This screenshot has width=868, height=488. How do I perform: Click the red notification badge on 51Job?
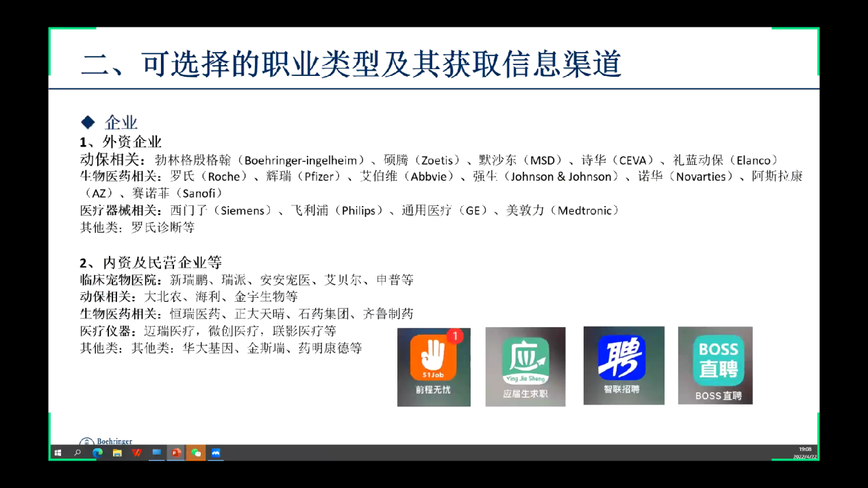(x=455, y=336)
